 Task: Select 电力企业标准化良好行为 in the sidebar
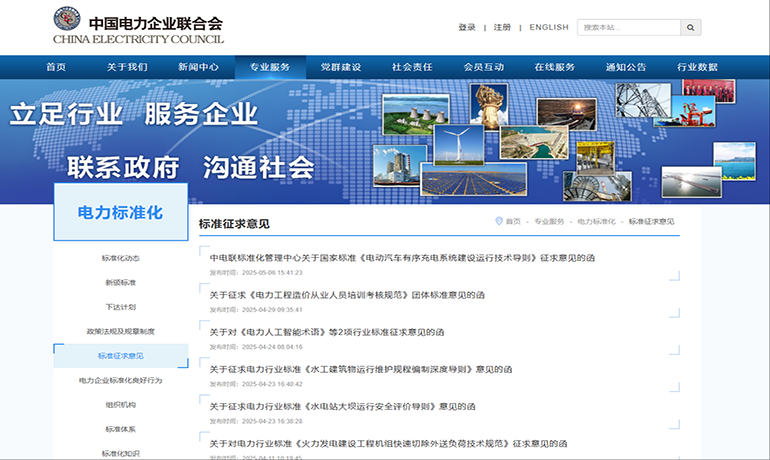(x=121, y=380)
